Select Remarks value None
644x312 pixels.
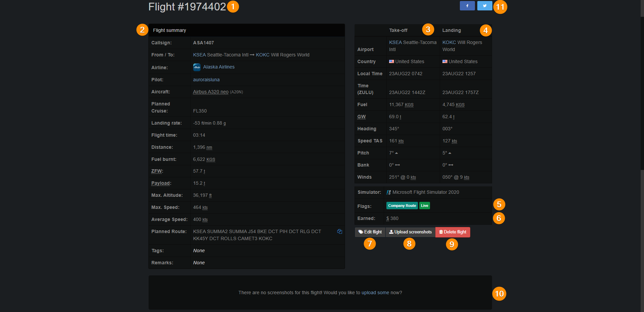199,263
